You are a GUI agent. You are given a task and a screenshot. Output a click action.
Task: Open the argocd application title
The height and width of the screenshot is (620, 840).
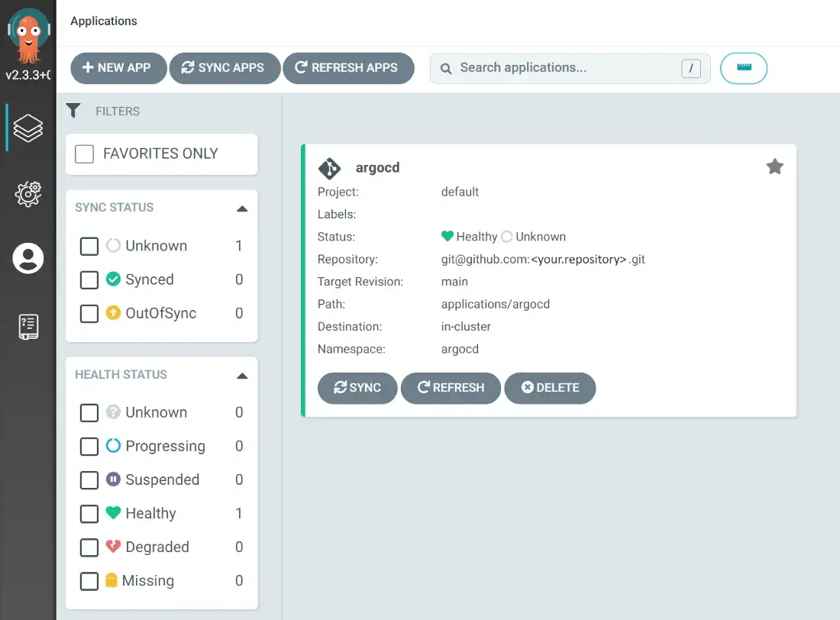point(378,167)
